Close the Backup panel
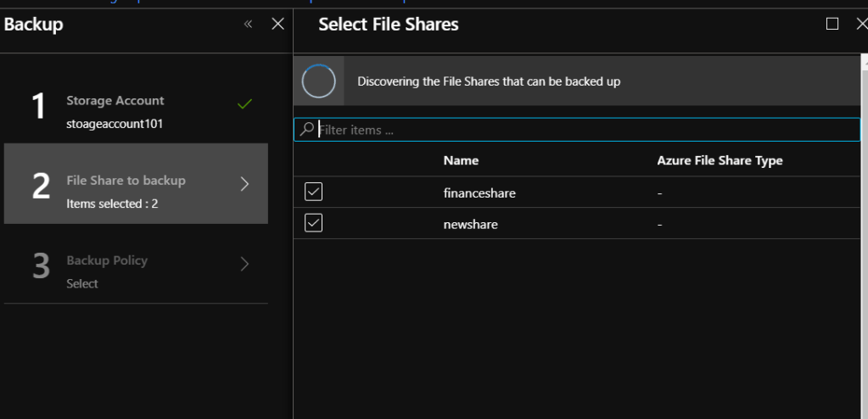 (x=277, y=24)
